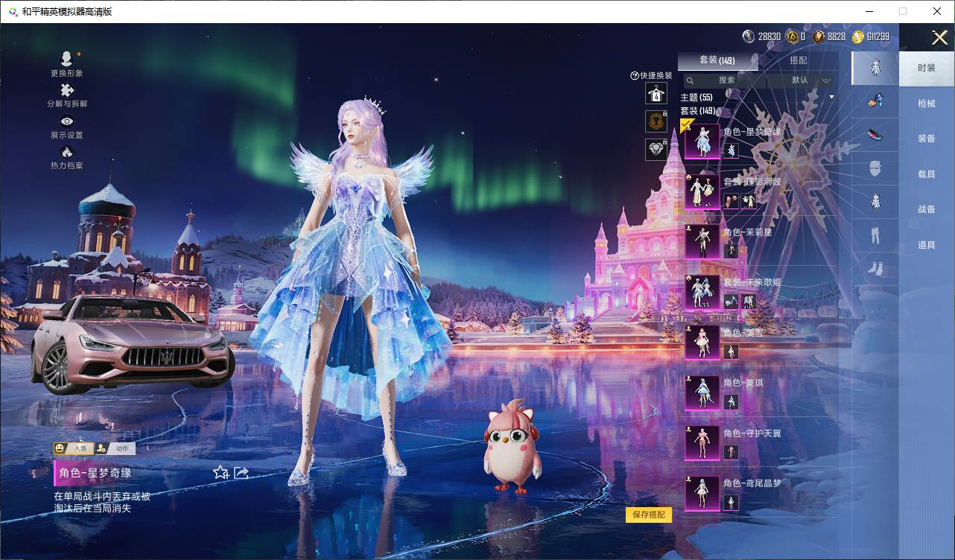
Task: Click the small item icon under 角色-茉莉星
Action: (732, 251)
